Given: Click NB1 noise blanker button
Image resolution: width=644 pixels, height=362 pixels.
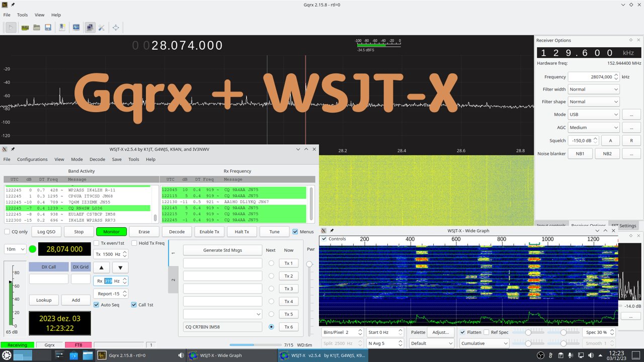Looking at the screenshot, I should coord(580,153).
